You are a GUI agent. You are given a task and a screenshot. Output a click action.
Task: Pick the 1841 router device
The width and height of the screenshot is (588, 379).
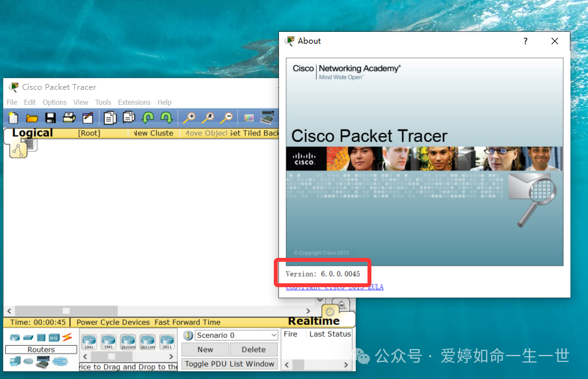[x=89, y=342]
